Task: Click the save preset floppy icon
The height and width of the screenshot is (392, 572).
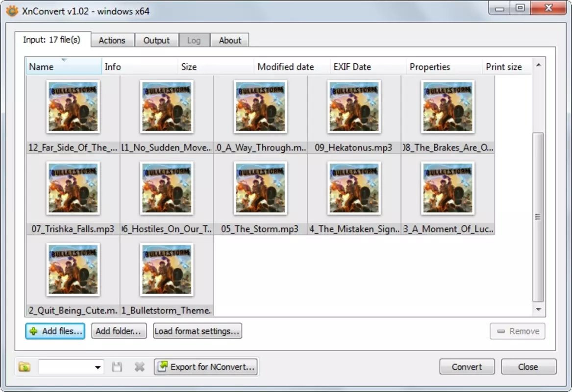Action: click(117, 367)
